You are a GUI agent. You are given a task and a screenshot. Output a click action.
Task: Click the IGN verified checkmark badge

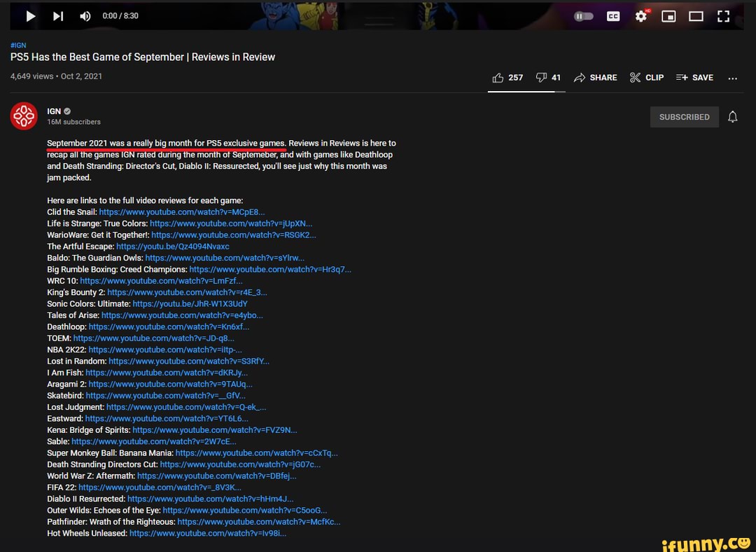(67, 111)
